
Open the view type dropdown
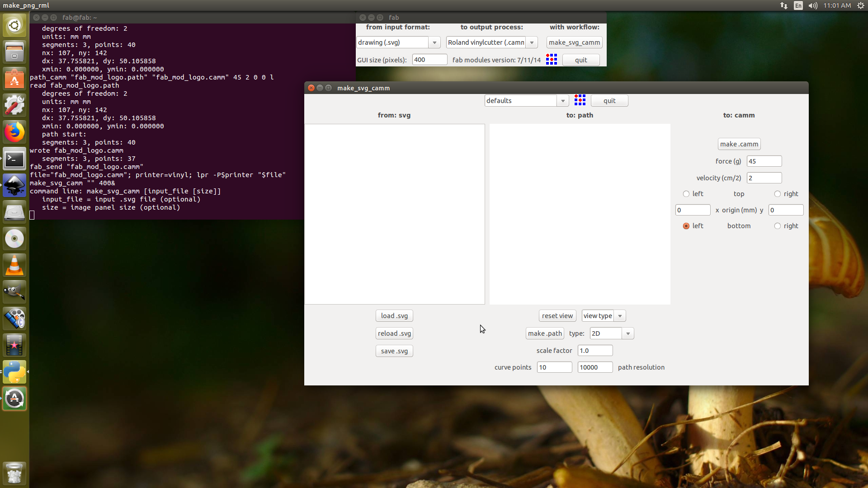tap(620, 316)
